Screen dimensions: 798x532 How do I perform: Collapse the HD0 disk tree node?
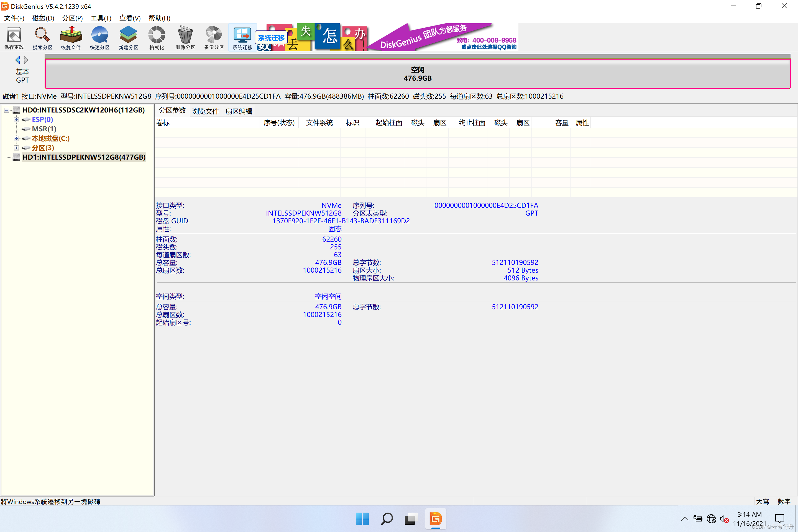[6, 110]
